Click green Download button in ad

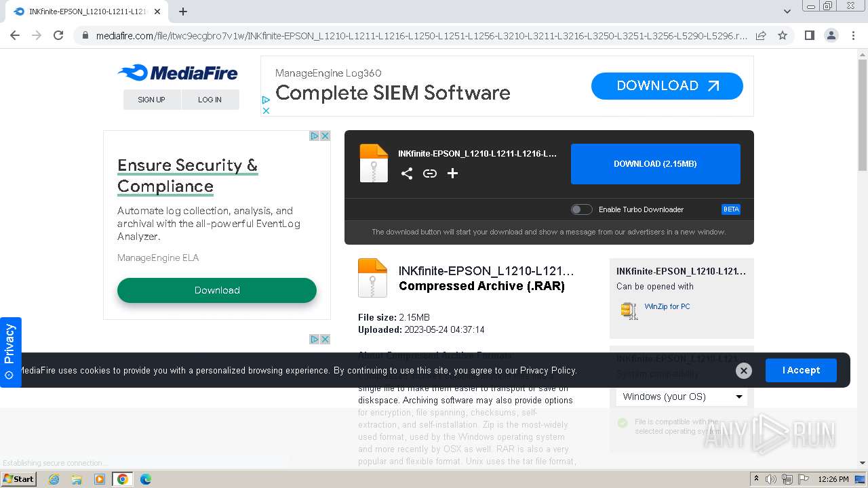[x=217, y=290]
